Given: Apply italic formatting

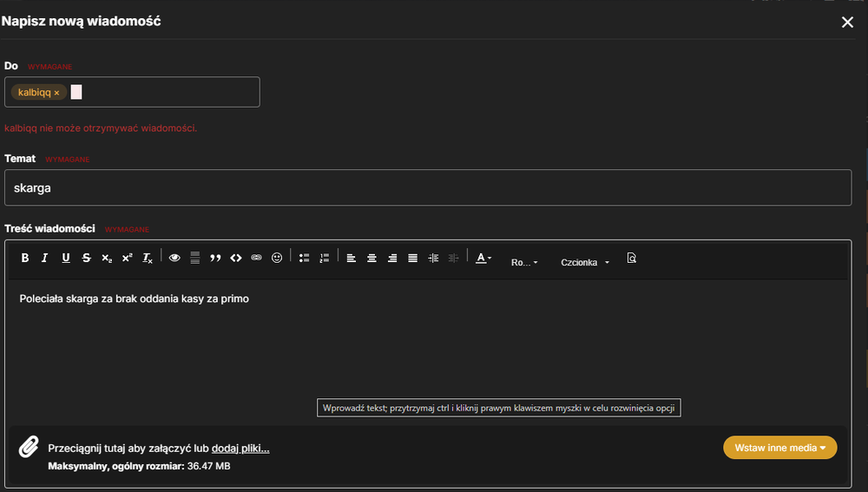Looking at the screenshot, I should pos(45,258).
